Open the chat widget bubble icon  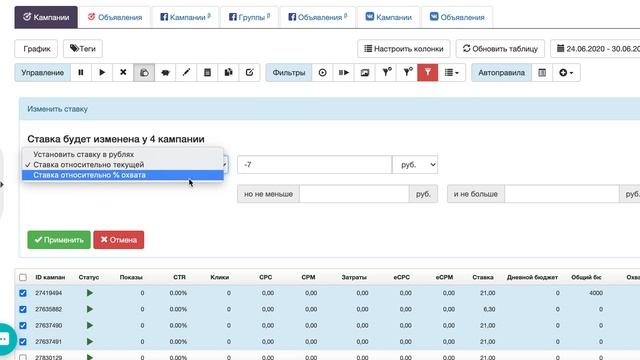(x=4, y=339)
